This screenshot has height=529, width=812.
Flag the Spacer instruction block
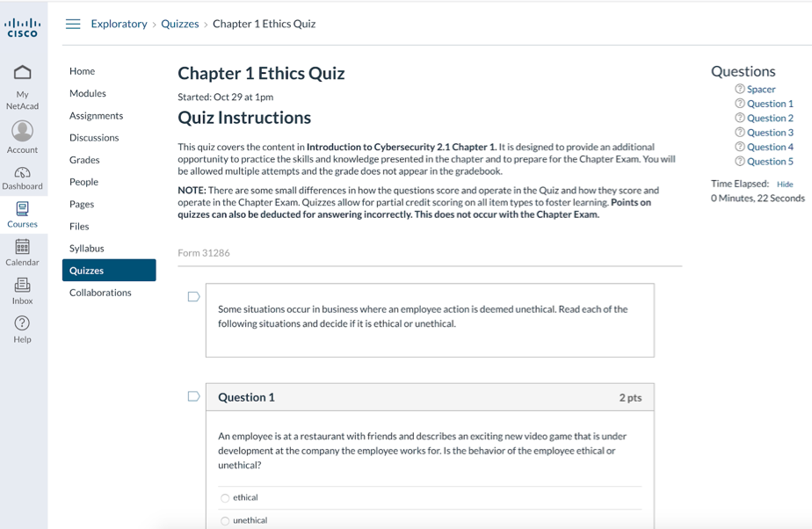pyautogui.click(x=193, y=297)
